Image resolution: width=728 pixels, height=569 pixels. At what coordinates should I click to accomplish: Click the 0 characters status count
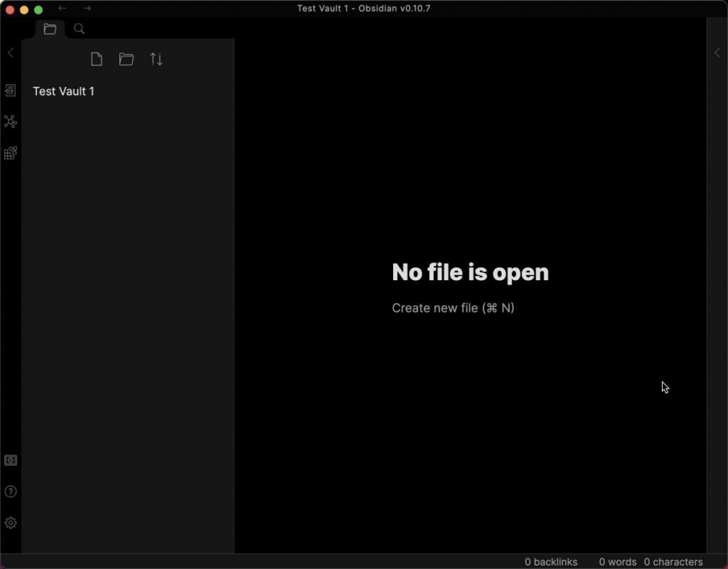(673, 562)
